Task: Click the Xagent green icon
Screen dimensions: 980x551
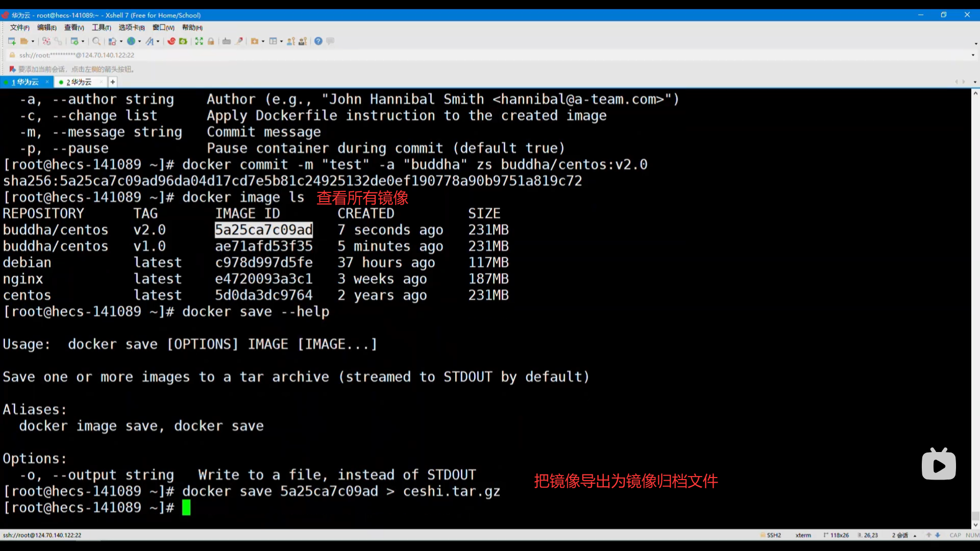Action: coord(183,41)
